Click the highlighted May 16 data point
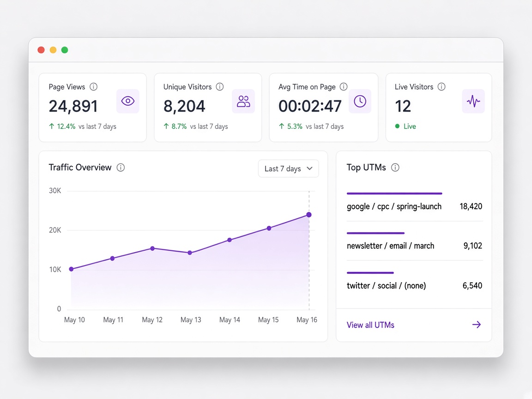This screenshot has height=399, width=532. tap(309, 215)
